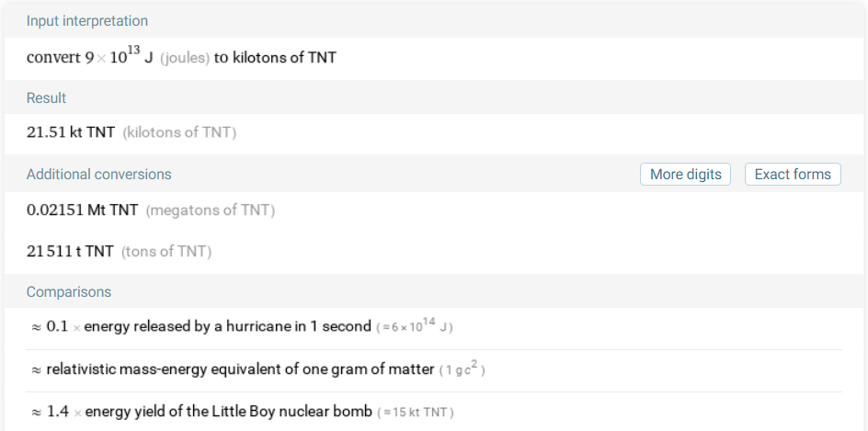The height and width of the screenshot is (431, 868).
Task: Click the Input interpretation section header
Action: pyautogui.click(x=87, y=21)
